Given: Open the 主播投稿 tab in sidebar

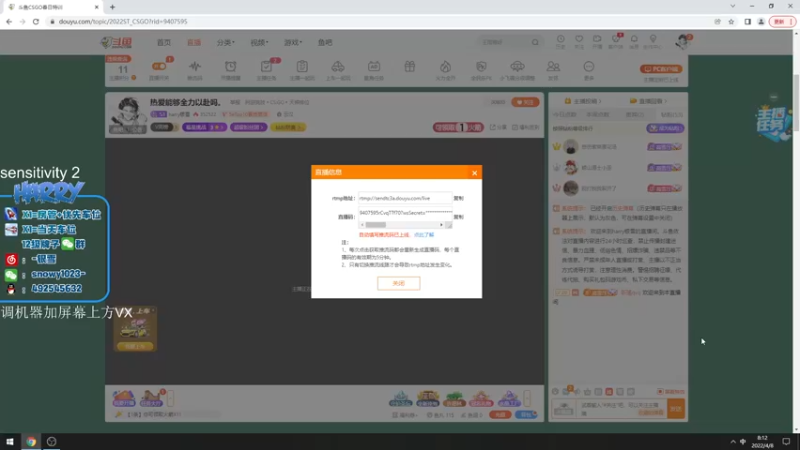Looking at the screenshot, I should (x=583, y=101).
